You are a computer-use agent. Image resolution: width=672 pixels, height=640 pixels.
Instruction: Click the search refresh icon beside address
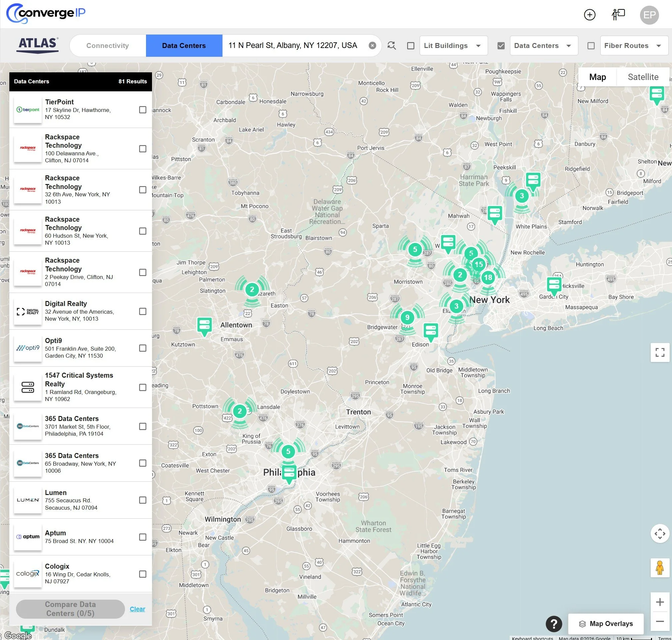click(x=392, y=45)
